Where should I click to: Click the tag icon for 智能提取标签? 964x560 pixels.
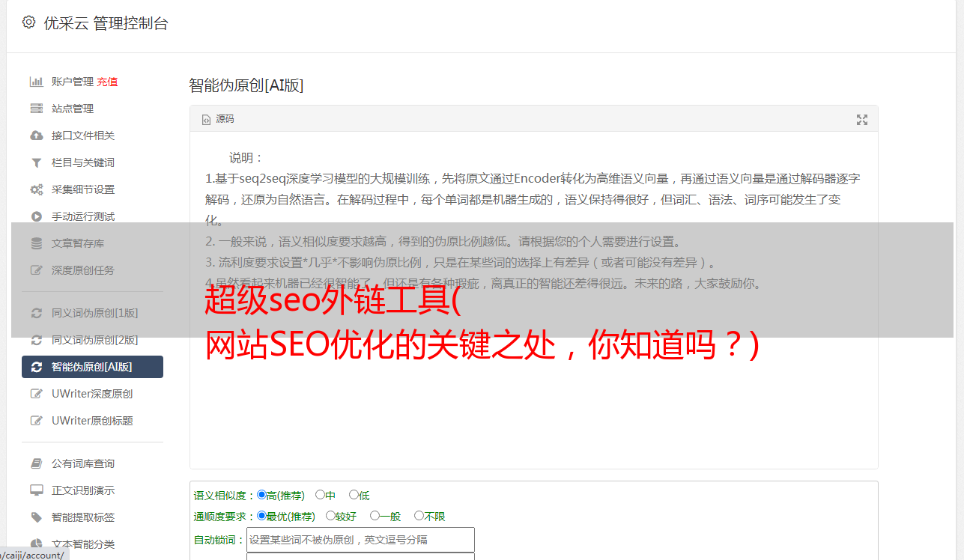click(x=36, y=517)
